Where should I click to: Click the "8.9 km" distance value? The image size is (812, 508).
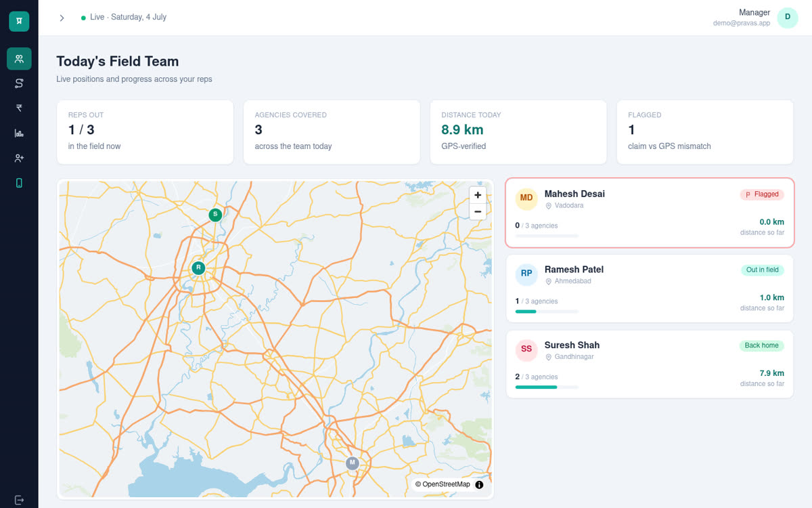(x=462, y=130)
